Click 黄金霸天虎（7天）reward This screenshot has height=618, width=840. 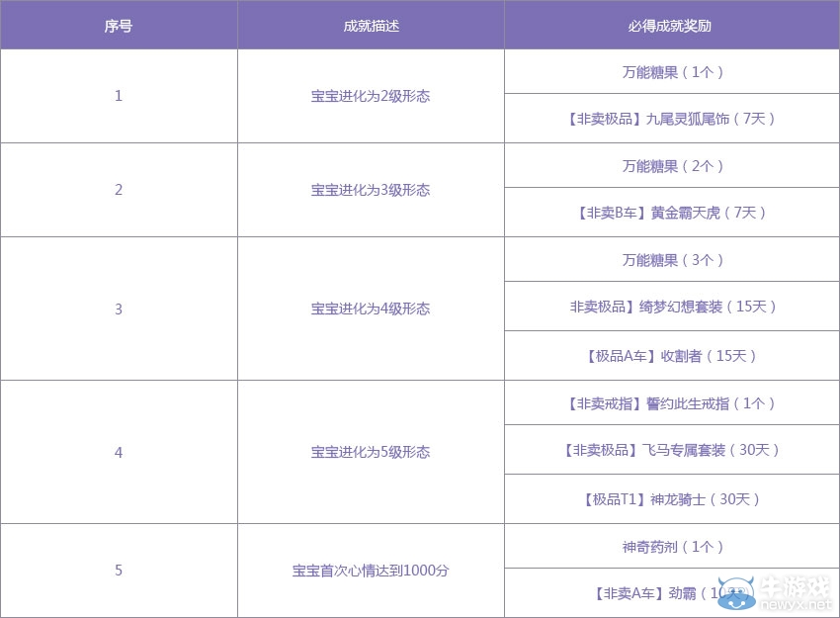click(x=671, y=213)
